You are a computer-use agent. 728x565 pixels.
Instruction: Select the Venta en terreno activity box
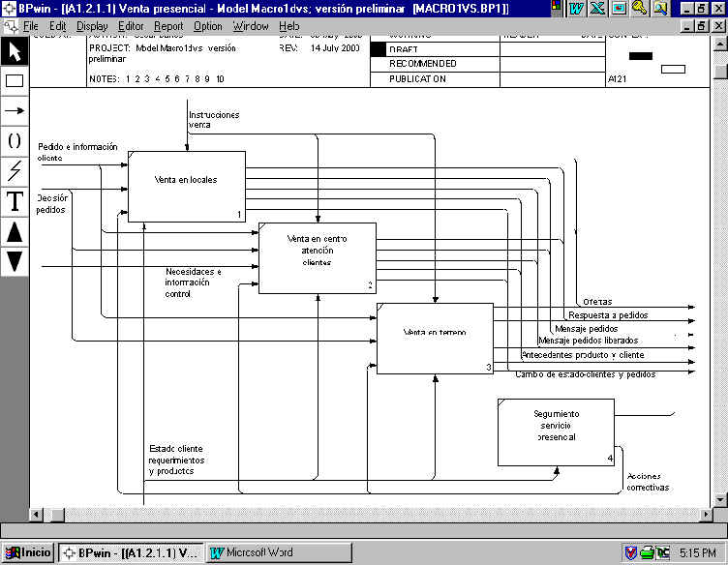click(435, 339)
